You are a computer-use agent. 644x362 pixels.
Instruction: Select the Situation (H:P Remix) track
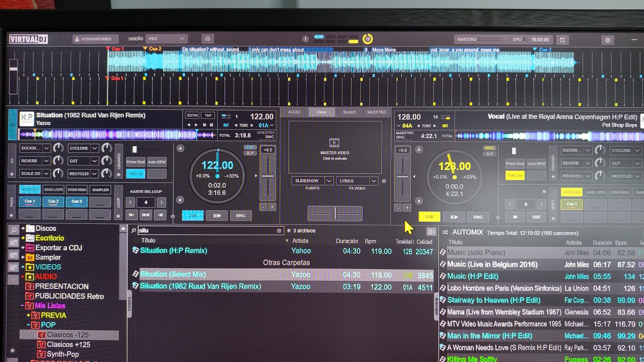(283, 251)
